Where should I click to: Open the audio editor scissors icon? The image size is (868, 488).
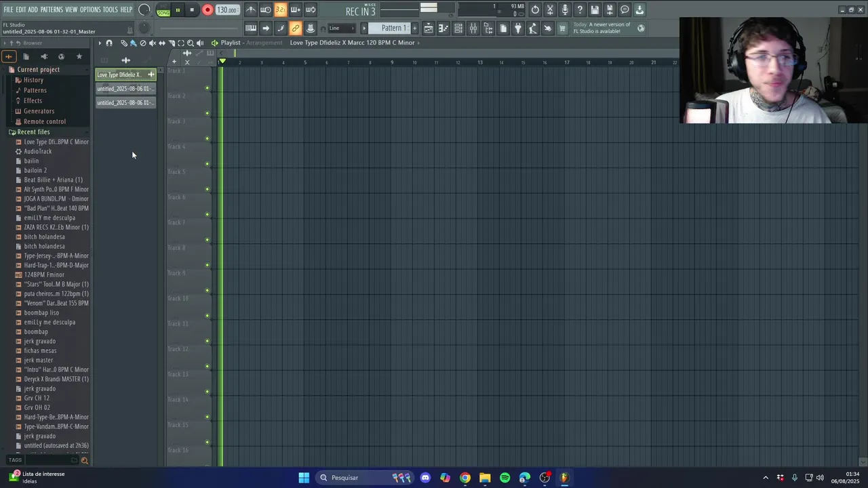point(550,9)
